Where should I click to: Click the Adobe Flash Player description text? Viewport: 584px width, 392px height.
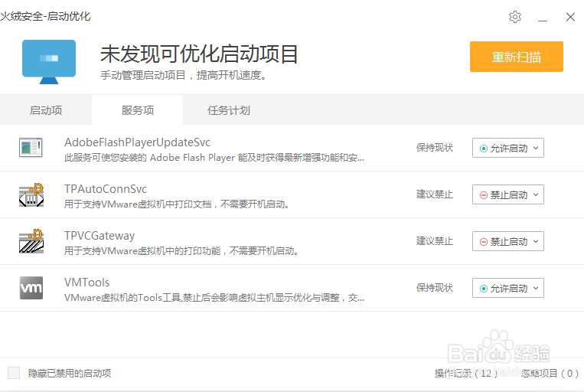214,158
